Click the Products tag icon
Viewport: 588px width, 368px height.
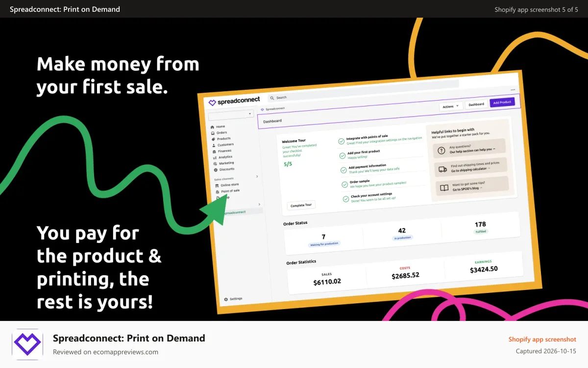point(213,139)
